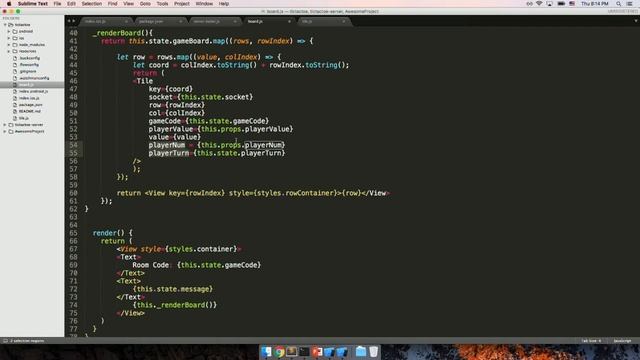Open the File menu
Image resolution: width=640 pixels, height=360 pixels.
[57, 4]
